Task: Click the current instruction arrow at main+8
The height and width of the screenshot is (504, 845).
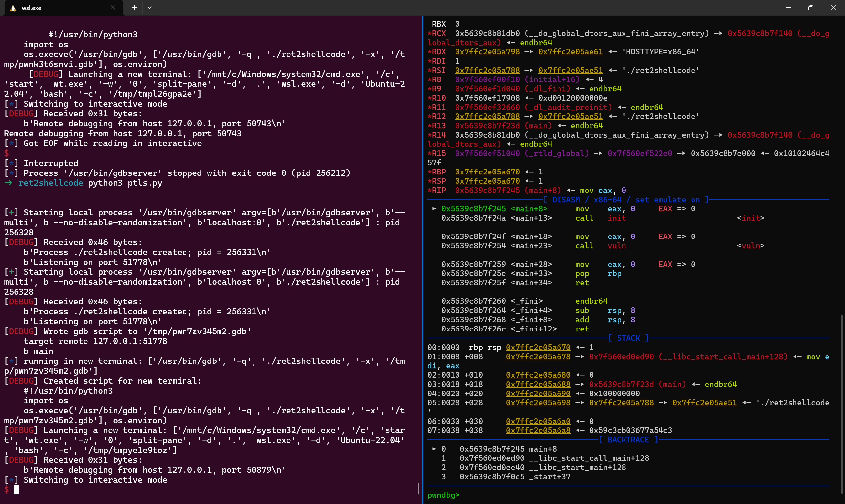Action: pos(434,208)
